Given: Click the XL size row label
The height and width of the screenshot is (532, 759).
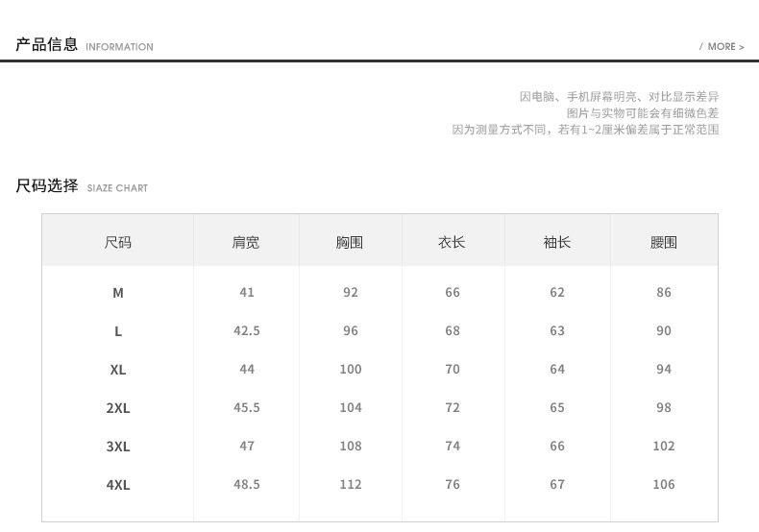Looking at the screenshot, I should (x=118, y=370).
